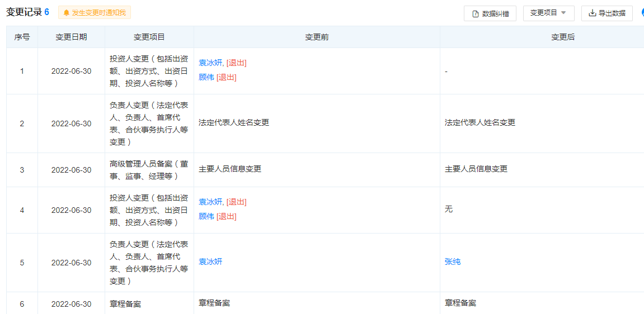Image resolution: width=644 pixels, height=314 pixels.
Task: Open 顾伟 link in row 1
Action: pyautogui.click(x=206, y=77)
